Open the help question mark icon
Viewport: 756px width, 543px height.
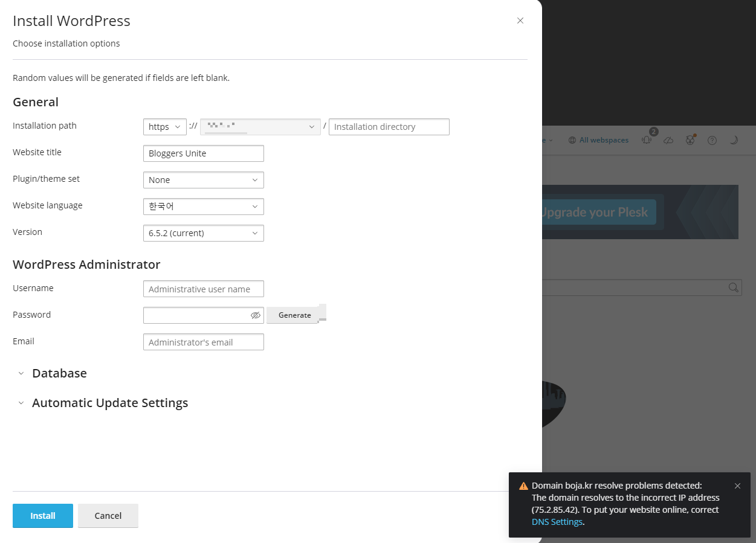pyautogui.click(x=712, y=140)
